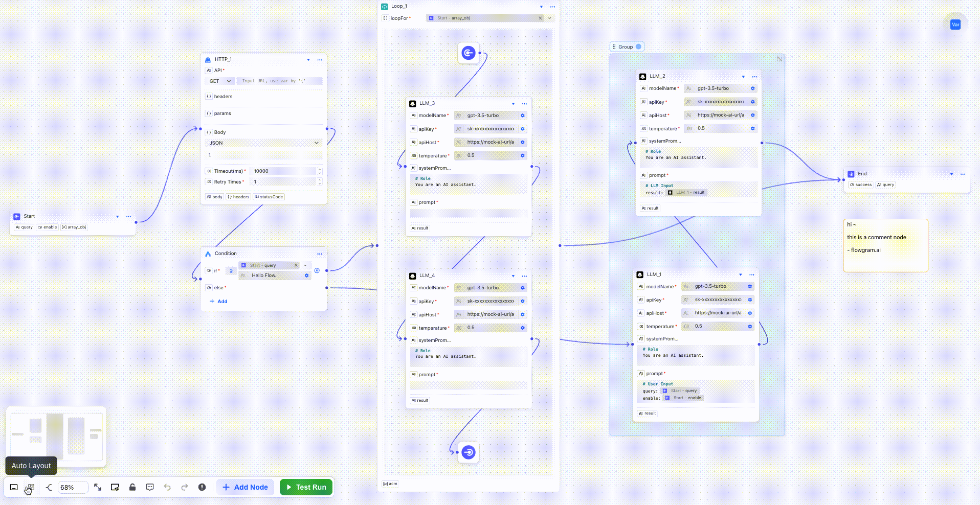Click the Auto Layout toolbar icon
The width and height of the screenshot is (980, 505).
(x=31, y=487)
